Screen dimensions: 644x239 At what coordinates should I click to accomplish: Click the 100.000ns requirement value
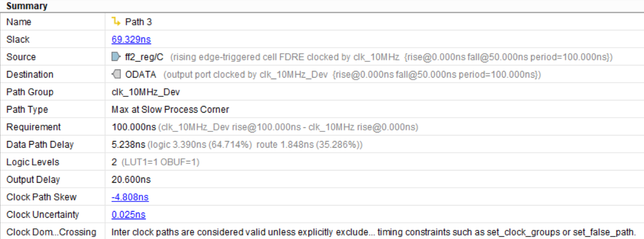point(134,127)
